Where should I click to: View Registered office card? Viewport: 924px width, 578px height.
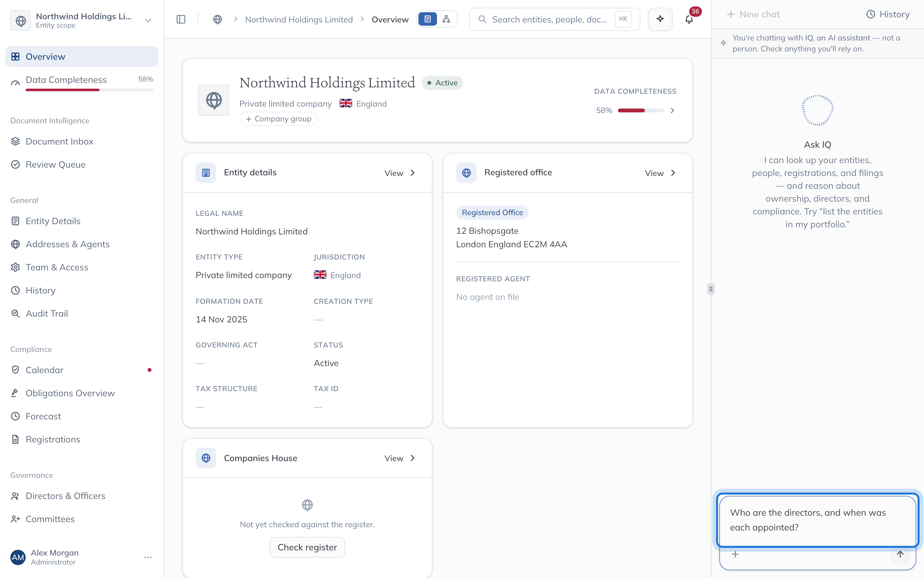point(660,173)
